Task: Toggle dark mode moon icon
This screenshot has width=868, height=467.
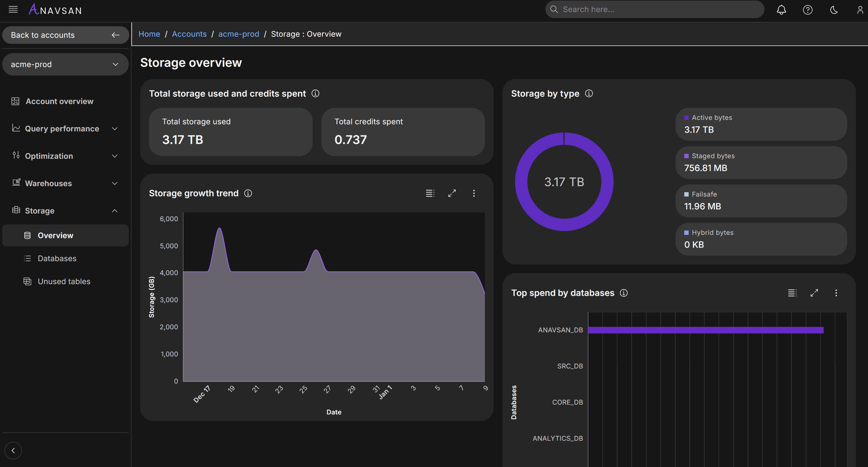Action: 833,10
